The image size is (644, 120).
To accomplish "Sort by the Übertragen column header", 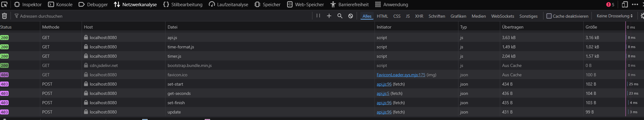I will 542,27.
